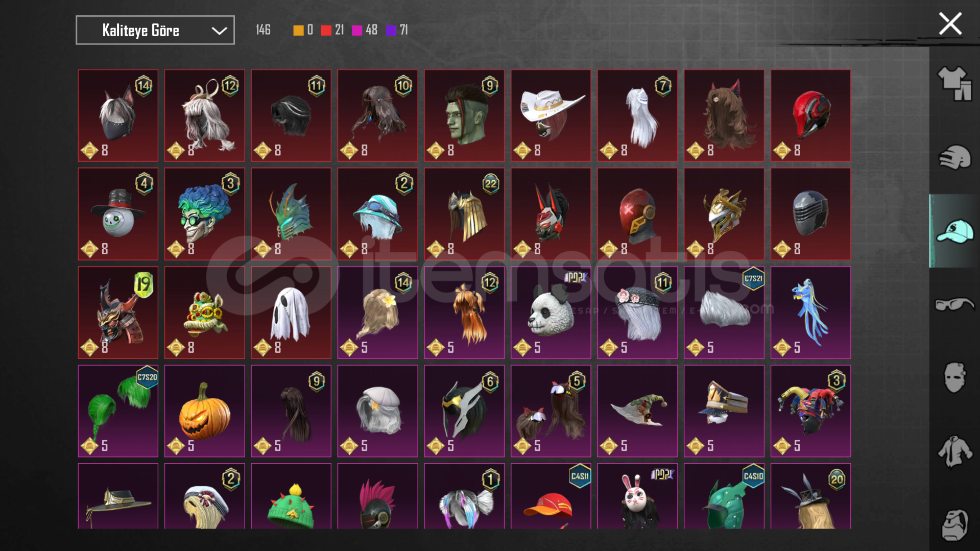This screenshot has width=980, height=551.
Task: Expand the Kaliteye Göre sort dropdown
Action: point(155,30)
